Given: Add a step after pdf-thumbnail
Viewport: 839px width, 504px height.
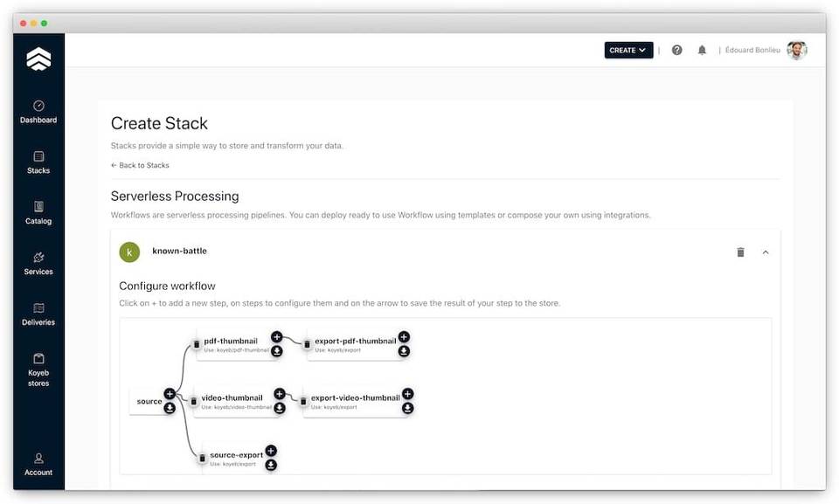Looking at the screenshot, I should click(276, 337).
